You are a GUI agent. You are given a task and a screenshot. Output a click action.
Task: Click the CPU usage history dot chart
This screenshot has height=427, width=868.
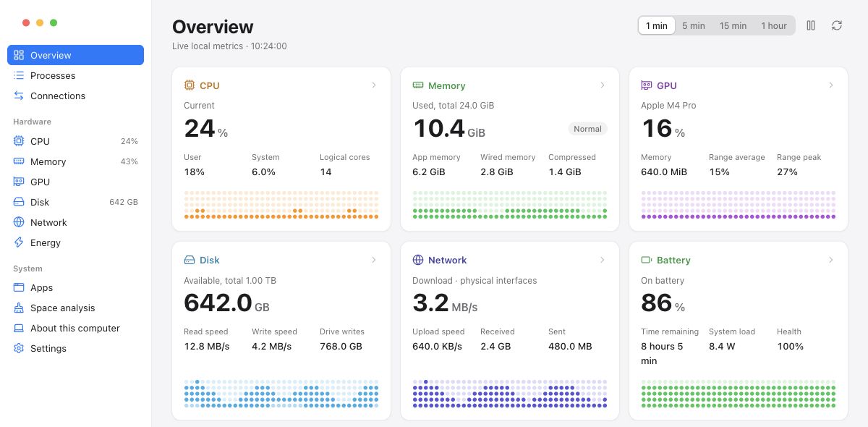tap(281, 205)
